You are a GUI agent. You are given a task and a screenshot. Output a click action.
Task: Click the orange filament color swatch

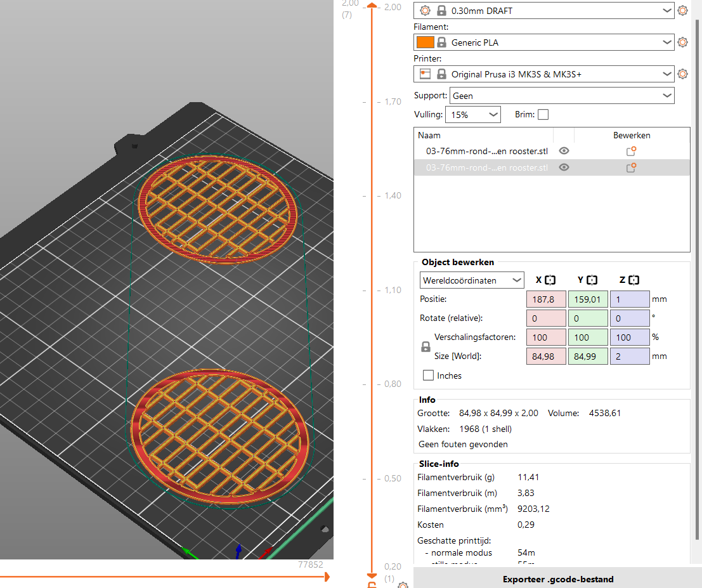pos(425,42)
